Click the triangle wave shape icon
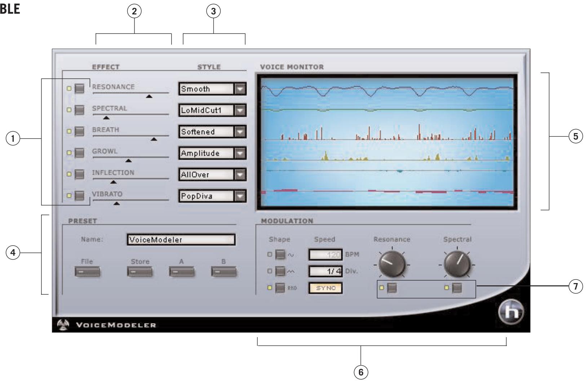 click(x=291, y=272)
